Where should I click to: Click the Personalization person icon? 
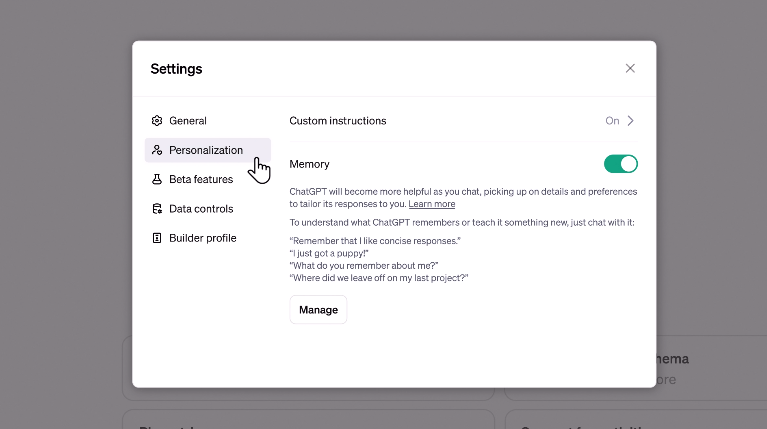click(x=157, y=150)
